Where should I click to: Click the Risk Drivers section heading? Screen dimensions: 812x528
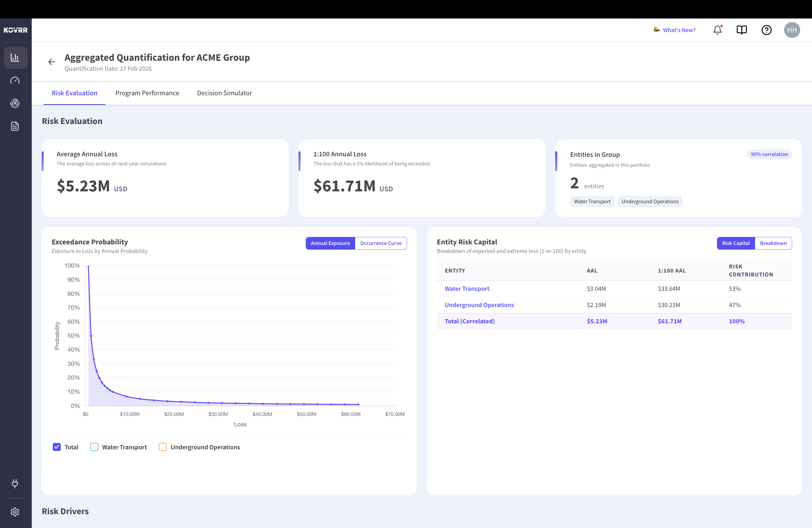65,511
